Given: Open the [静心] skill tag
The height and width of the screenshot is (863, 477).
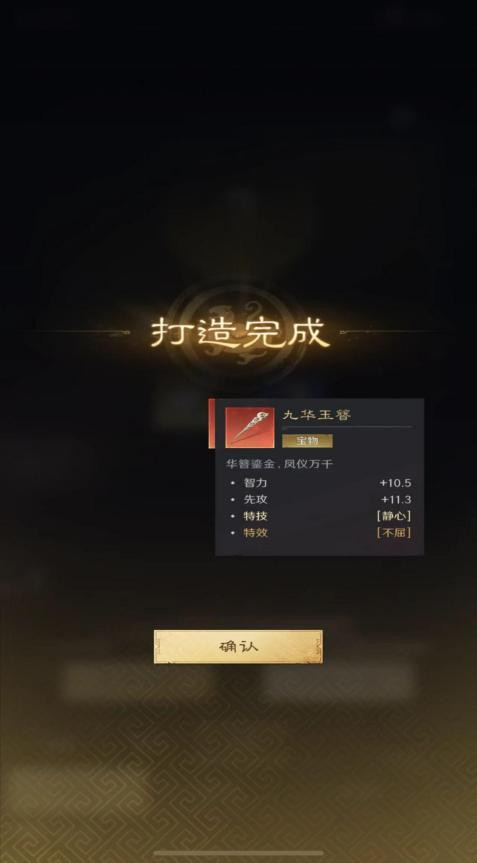Looking at the screenshot, I should [x=394, y=516].
